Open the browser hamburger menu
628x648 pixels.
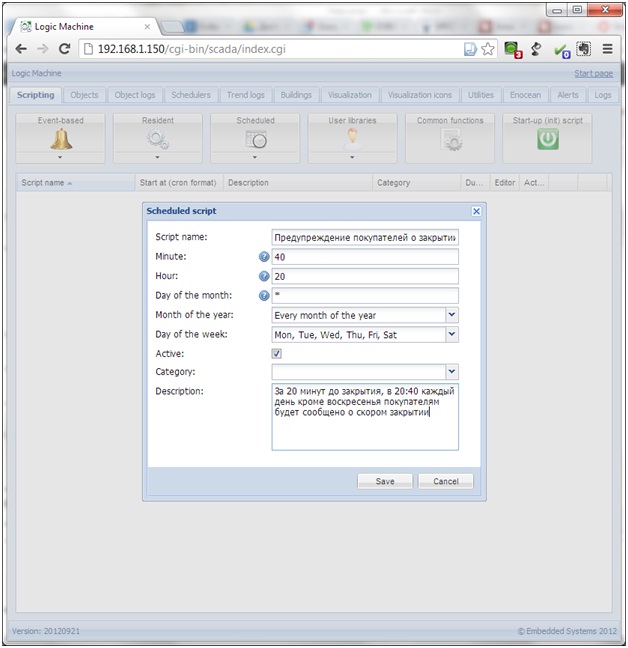(x=607, y=49)
